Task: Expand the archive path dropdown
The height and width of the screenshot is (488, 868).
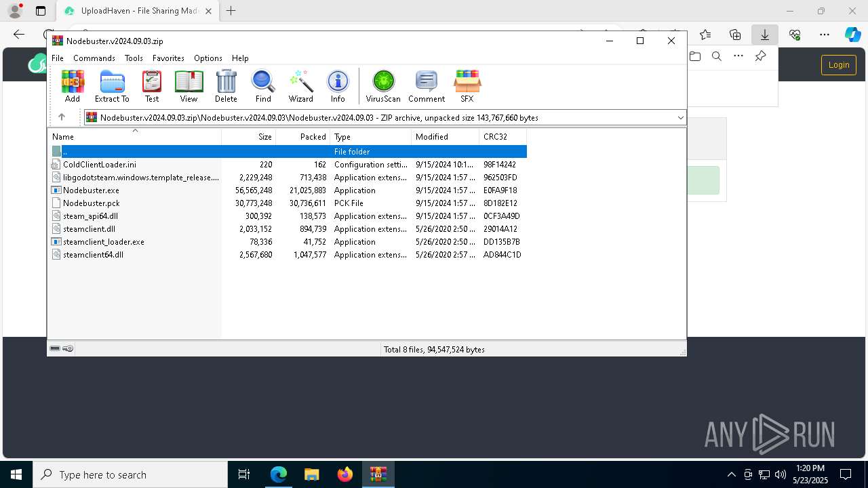Action: tap(680, 118)
